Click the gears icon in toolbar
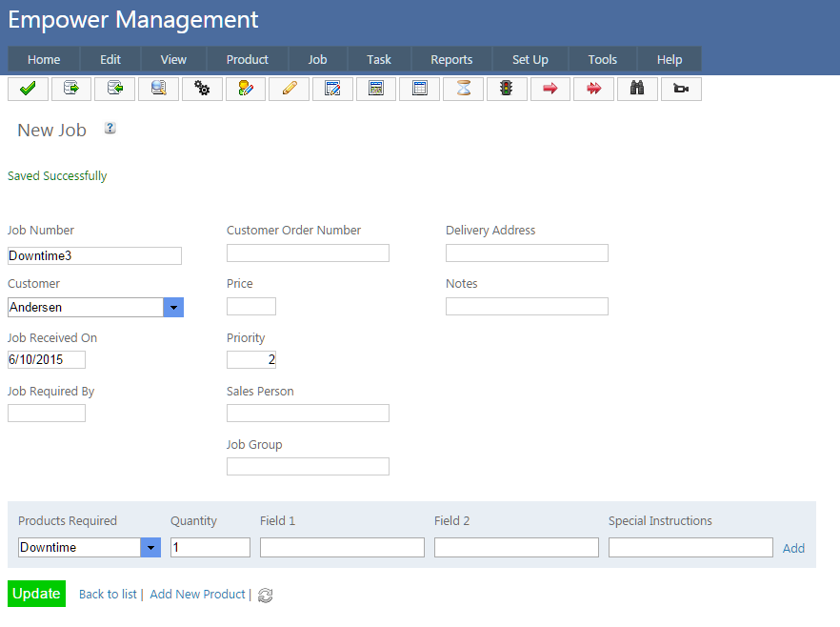 tap(202, 89)
